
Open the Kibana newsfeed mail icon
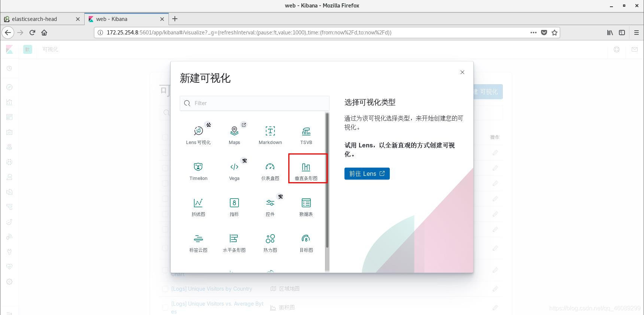point(635,49)
